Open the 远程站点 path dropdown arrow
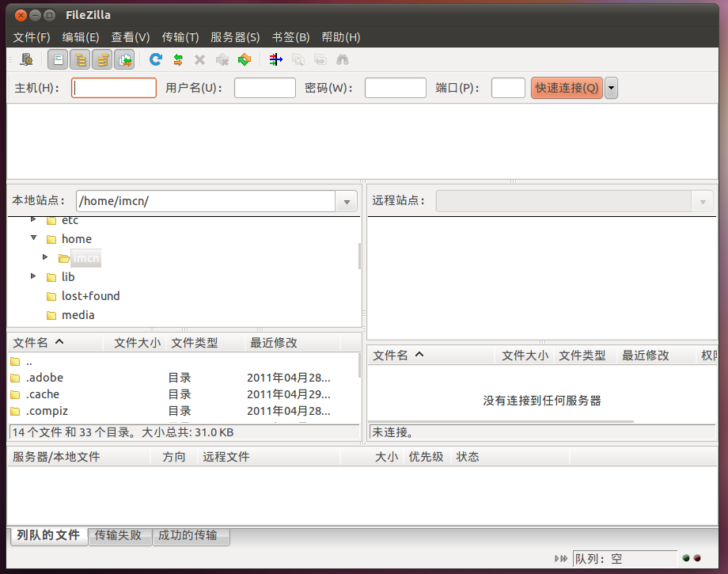The width and height of the screenshot is (728, 574). click(703, 202)
